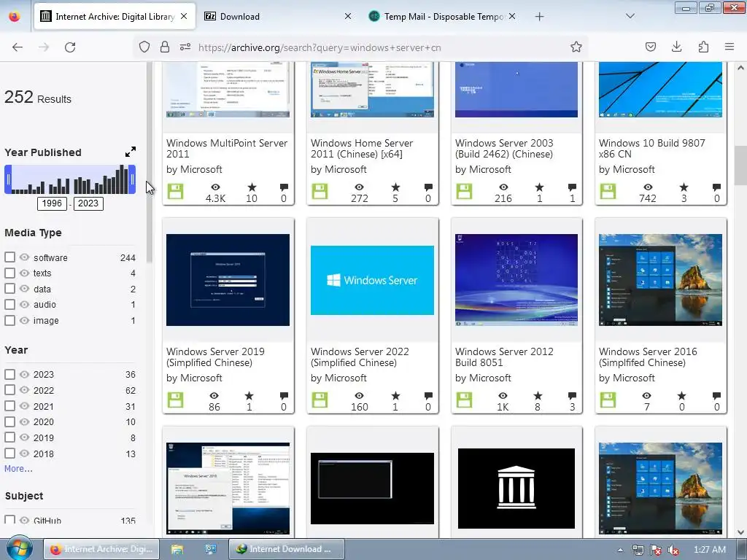747x560 pixels.
Task: Click the address bar URL
Action: pos(320,47)
